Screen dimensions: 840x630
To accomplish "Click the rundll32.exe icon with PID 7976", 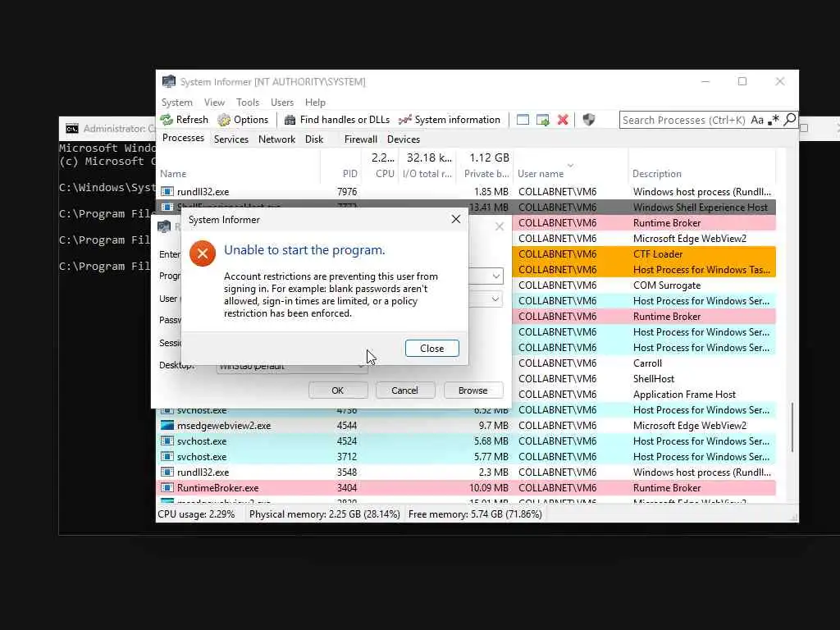I will tap(167, 192).
